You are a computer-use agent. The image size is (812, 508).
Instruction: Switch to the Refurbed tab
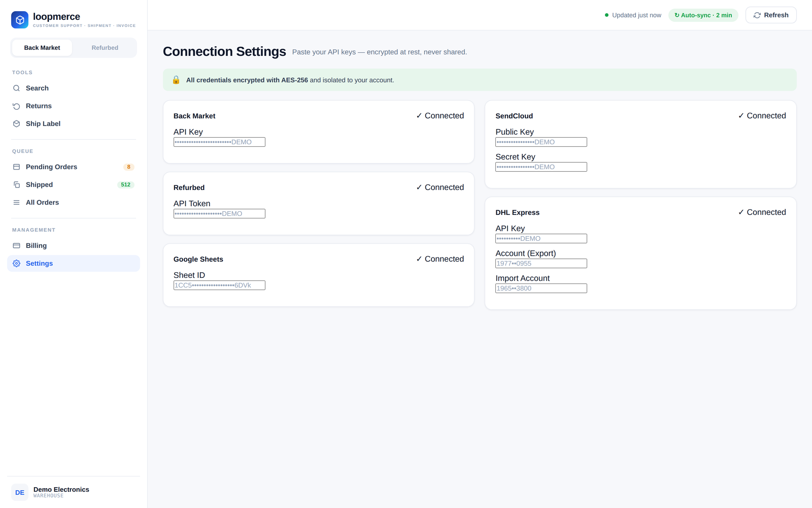(x=105, y=48)
